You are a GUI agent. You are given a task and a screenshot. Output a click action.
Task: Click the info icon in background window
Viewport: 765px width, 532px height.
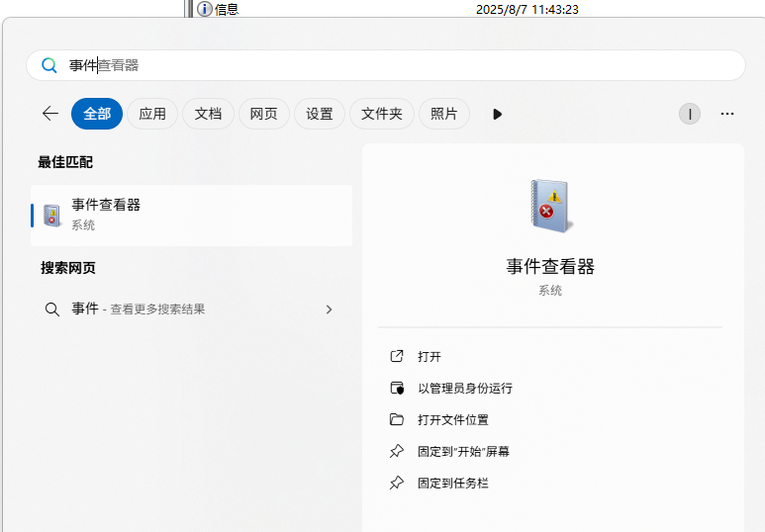coord(205,9)
